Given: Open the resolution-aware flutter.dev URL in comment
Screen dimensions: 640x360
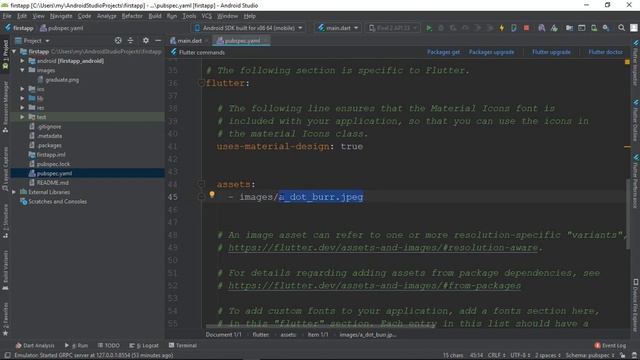Looking at the screenshot, I should pos(383,247).
